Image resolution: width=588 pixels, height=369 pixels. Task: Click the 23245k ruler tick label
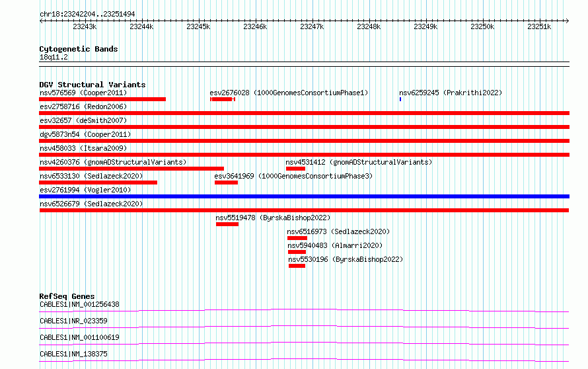(198, 26)
